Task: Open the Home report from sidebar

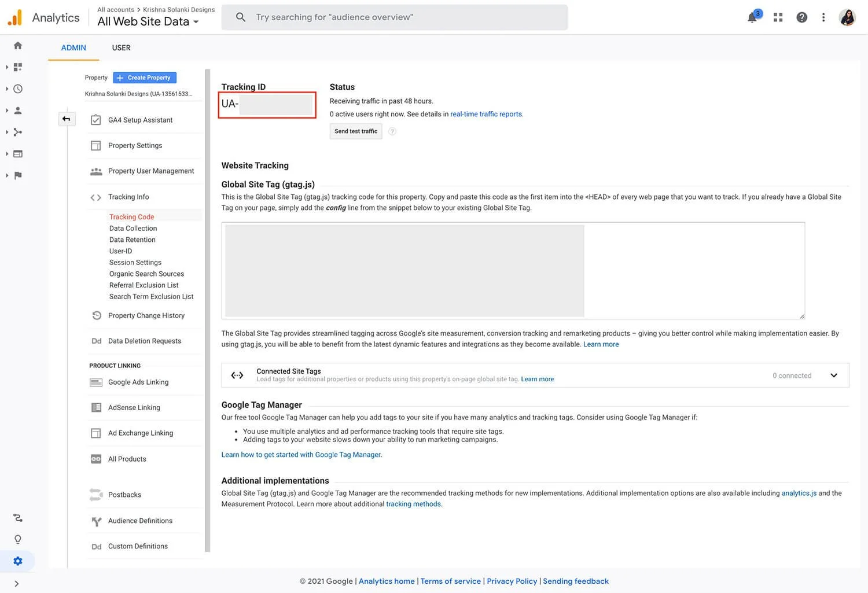Action: click(17, 45)
